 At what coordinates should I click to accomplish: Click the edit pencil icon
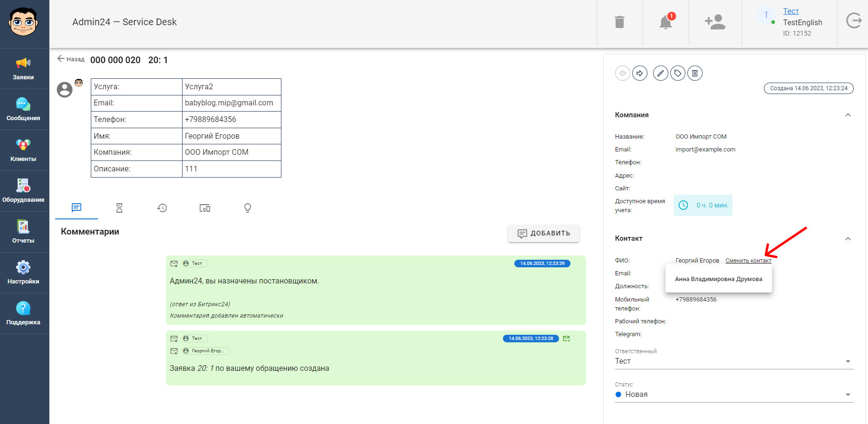click(x=661, y=73)
